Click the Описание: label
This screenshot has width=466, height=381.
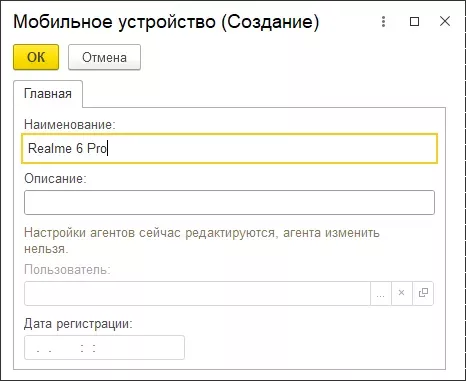pos(55,178)
